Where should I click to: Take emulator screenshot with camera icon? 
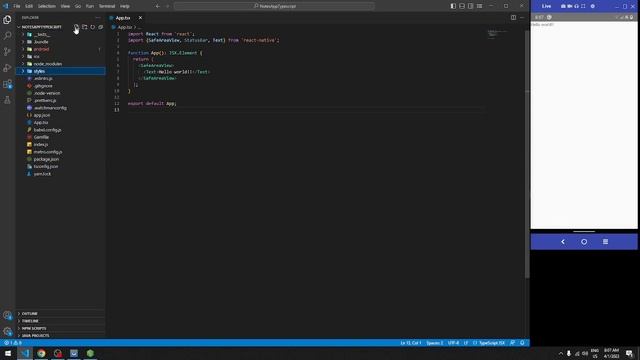pyautogui.click(x=563, y=6)
